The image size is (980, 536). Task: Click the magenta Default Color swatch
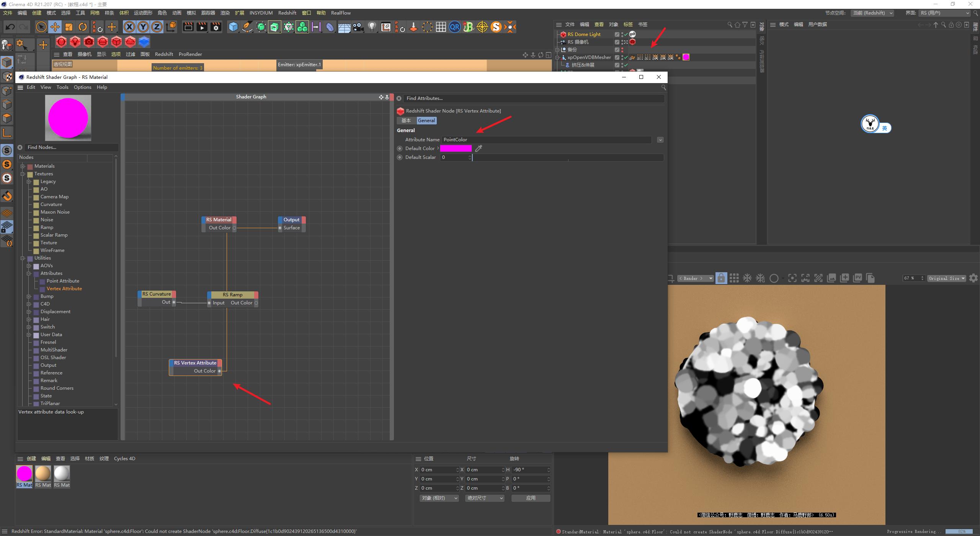[x=456, y=148]
